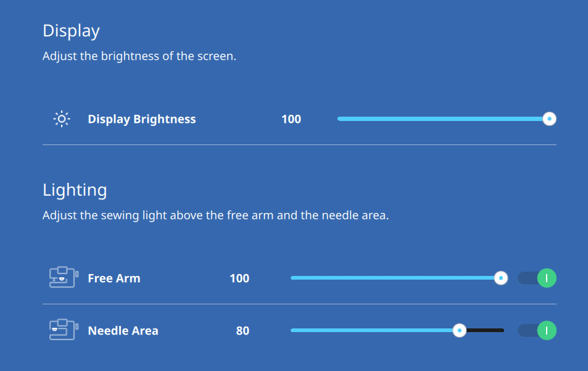Click the middle of Free Arm slider track
This screenshot has height=371, width=588.
(395, 278)
